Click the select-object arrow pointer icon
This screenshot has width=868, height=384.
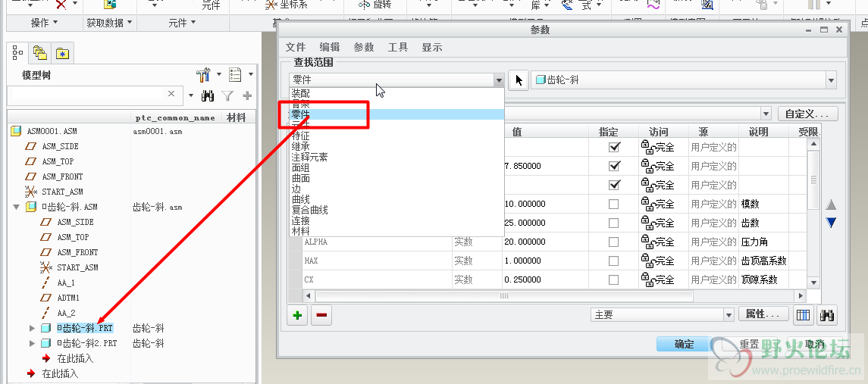[519, 80]
